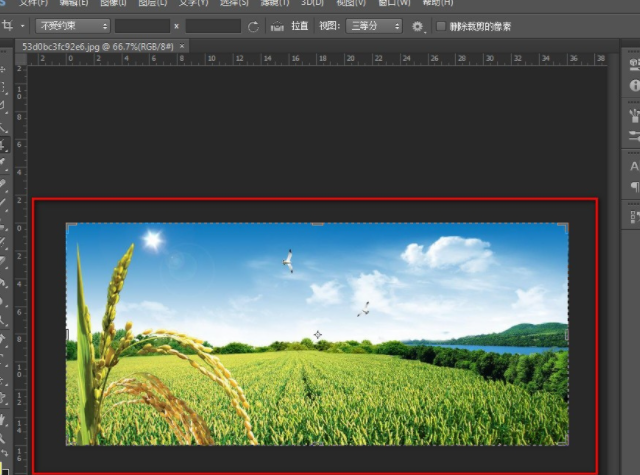Select the Magic Wand tool
Image resolution: width=640 pixels, height=475 pixels.
tap(3, 127)
